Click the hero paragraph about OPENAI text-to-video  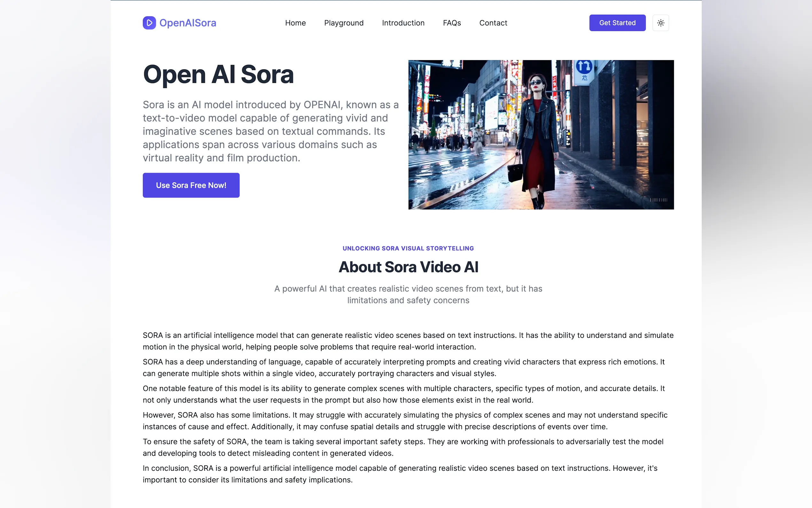coord(270,131)
